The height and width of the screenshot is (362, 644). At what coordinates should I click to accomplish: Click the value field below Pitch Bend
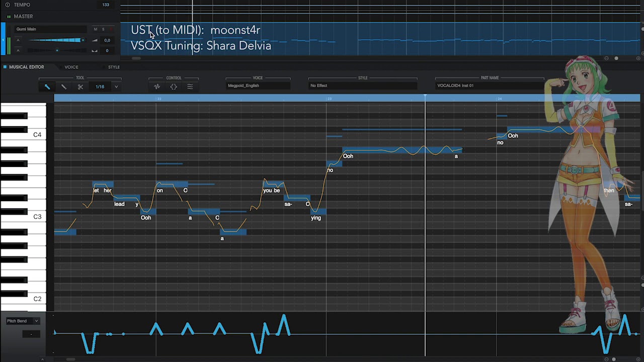click(31, 334)
